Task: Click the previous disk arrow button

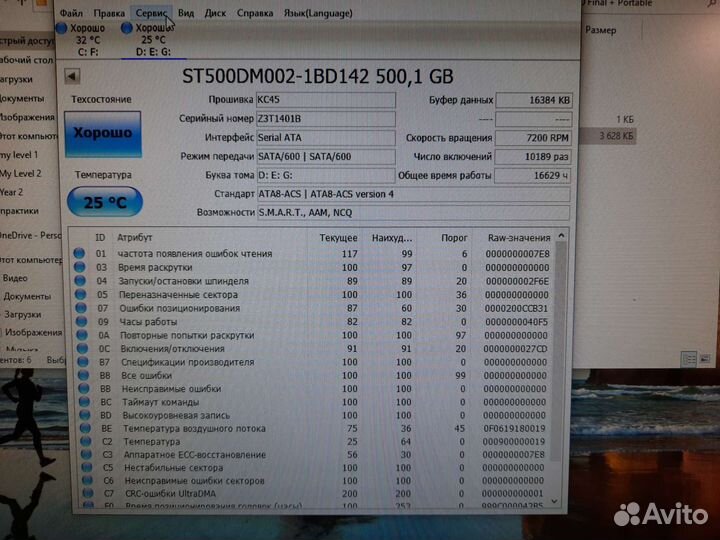Action: [x=72, y=76]
